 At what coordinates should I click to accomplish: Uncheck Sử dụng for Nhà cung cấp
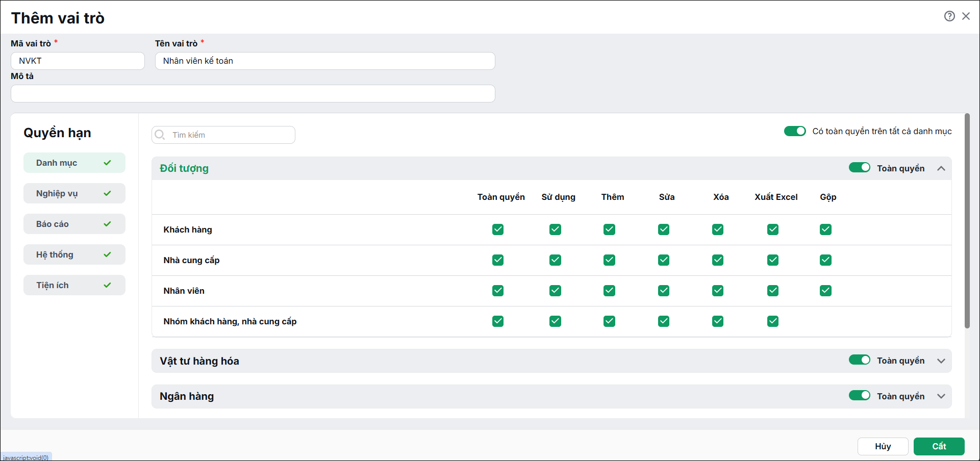[x=555, y=260]
